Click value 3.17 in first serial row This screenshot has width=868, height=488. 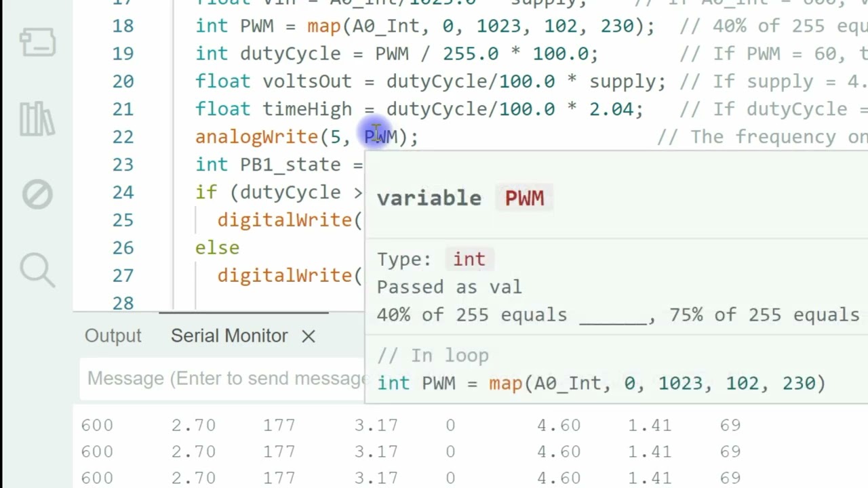pos(376,425)
